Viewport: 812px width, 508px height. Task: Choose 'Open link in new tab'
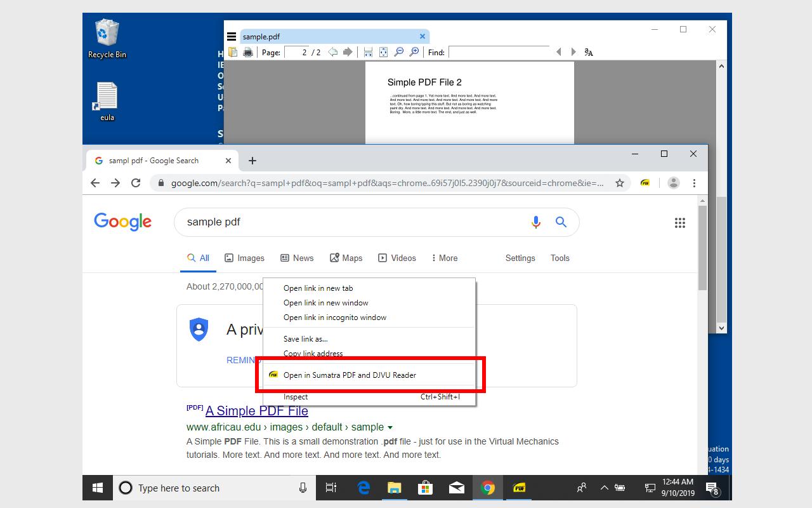369,288
